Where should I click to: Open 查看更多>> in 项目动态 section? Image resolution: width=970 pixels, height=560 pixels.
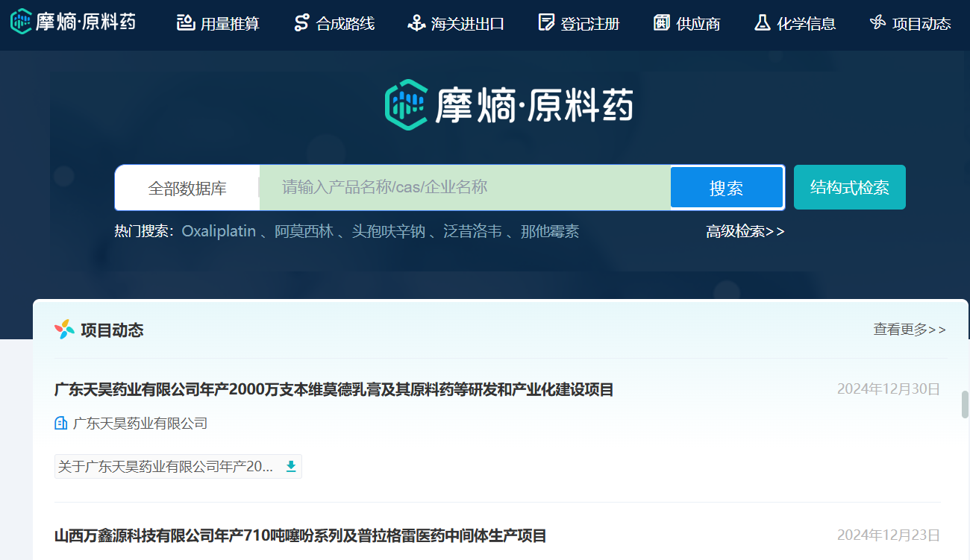910,329
